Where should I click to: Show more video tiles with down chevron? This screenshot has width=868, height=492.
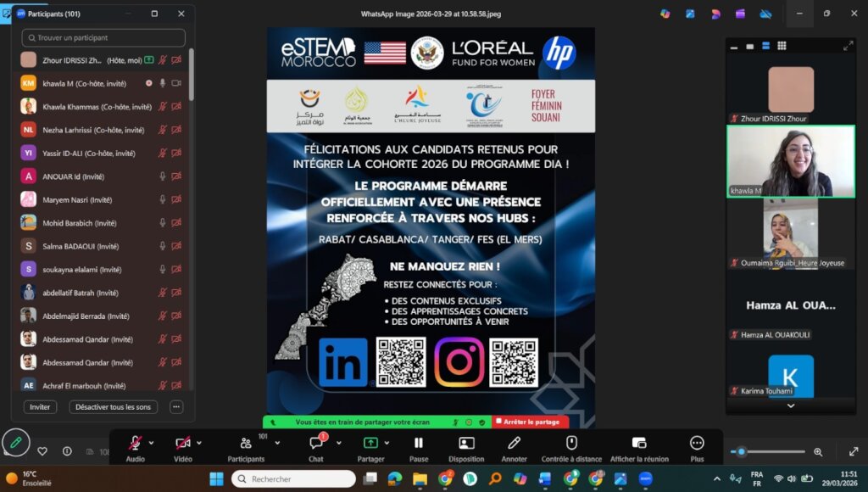[791, 405]
